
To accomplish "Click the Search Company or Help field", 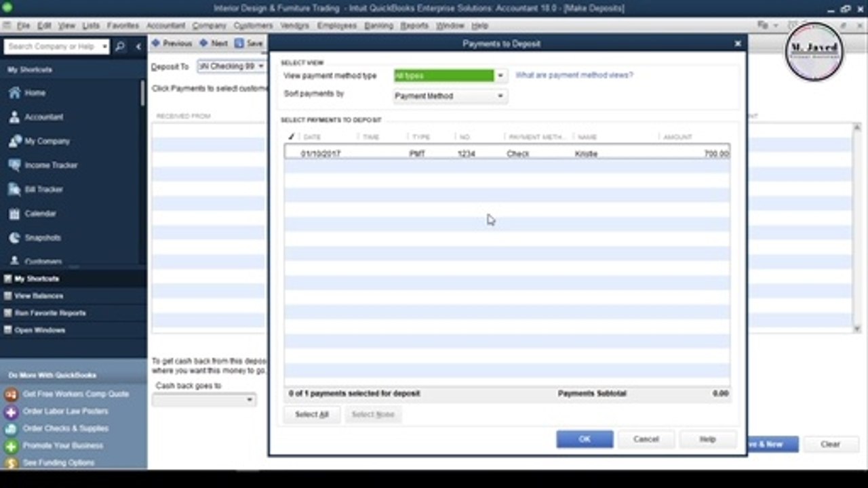I will [x=53, y=47].
